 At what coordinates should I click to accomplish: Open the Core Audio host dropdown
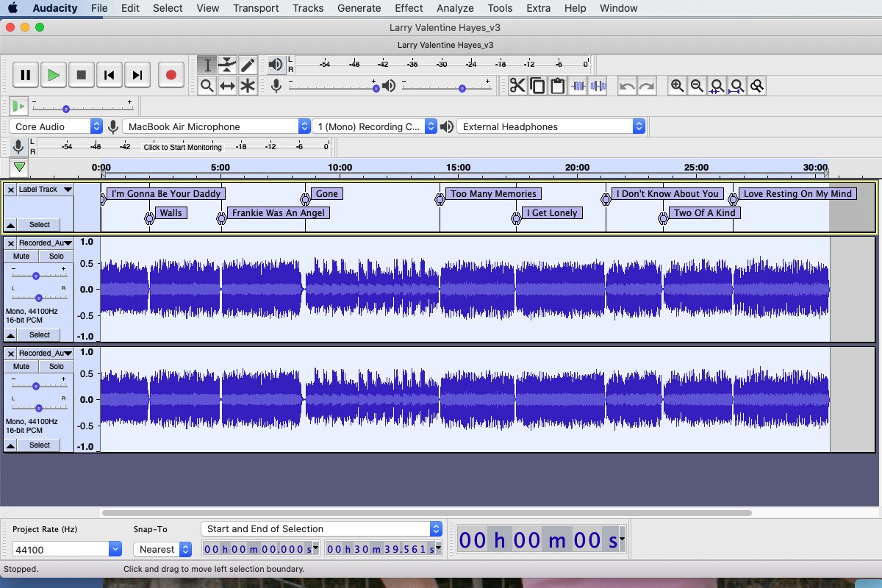56,126
